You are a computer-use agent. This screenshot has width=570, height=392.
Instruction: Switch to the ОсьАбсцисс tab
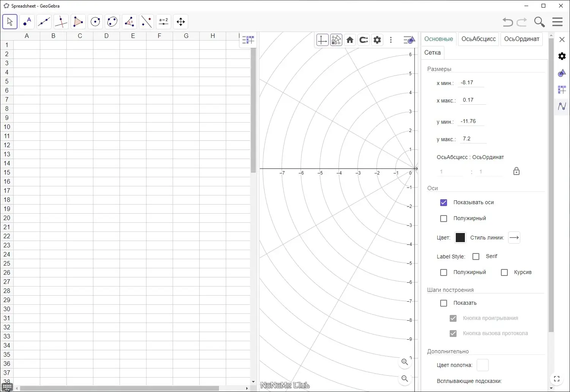pyautogui.click(x=479, y=39)
